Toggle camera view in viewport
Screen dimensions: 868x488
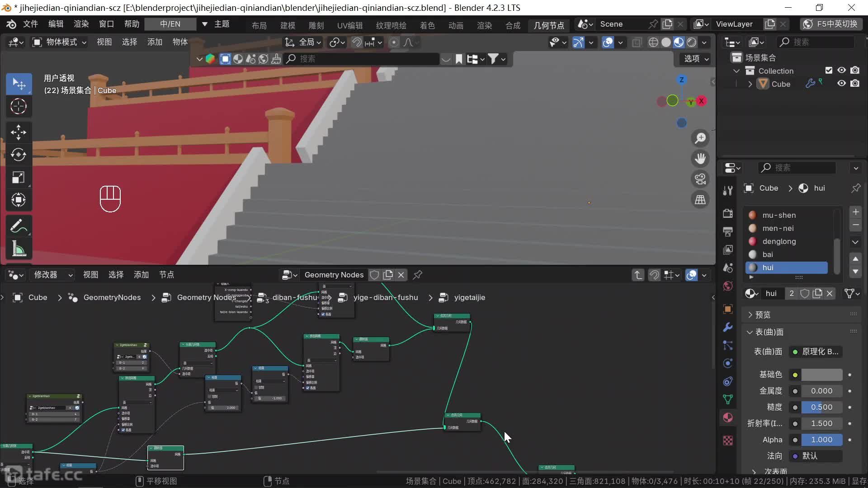click(700, 179)
